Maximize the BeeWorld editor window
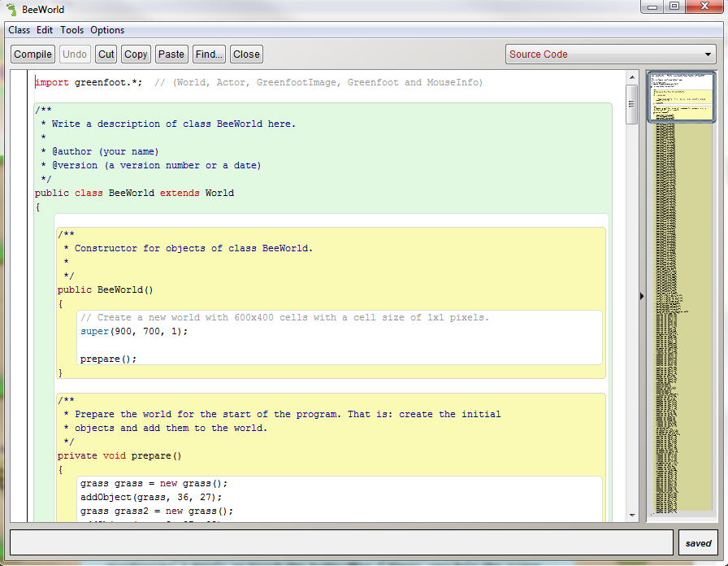This screenshot has height=566, width=728. [x=674, y=7]
